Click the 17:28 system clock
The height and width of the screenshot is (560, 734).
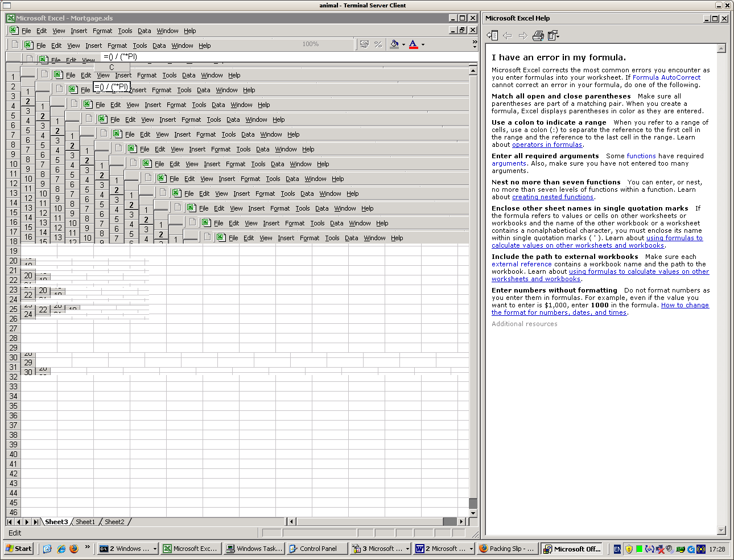coord(717,549)
